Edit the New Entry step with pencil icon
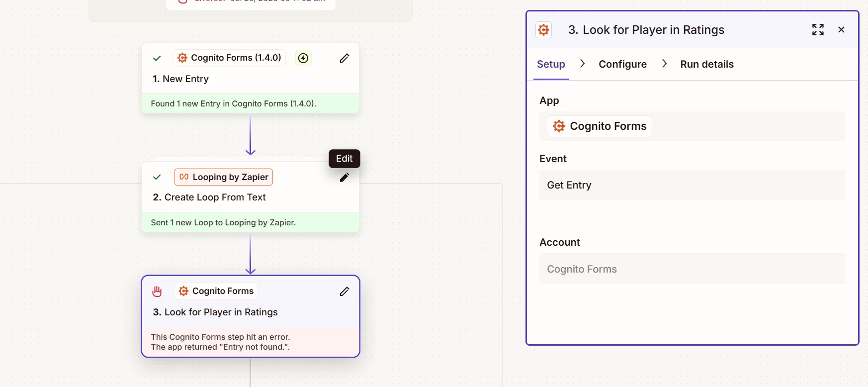 345,58
